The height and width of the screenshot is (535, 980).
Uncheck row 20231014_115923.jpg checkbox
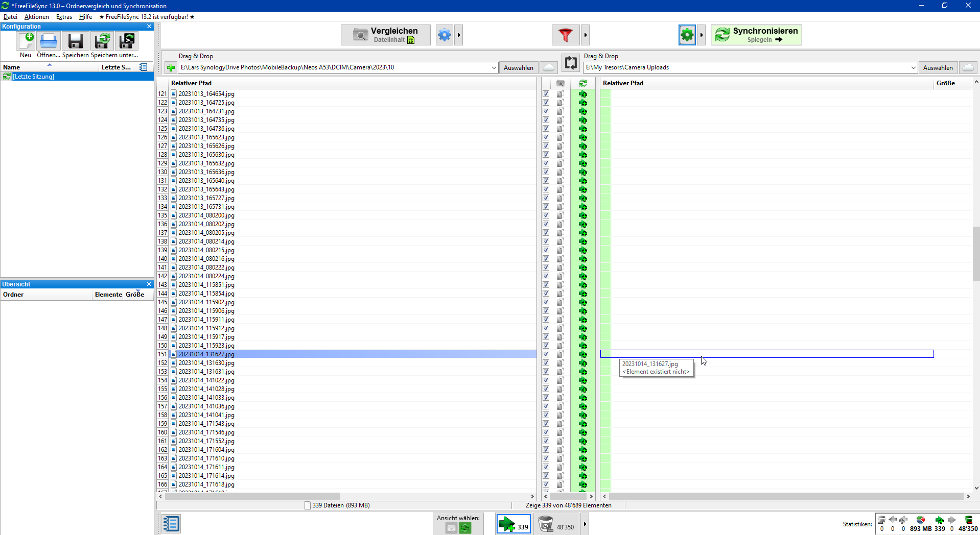[x=546, y=346]
